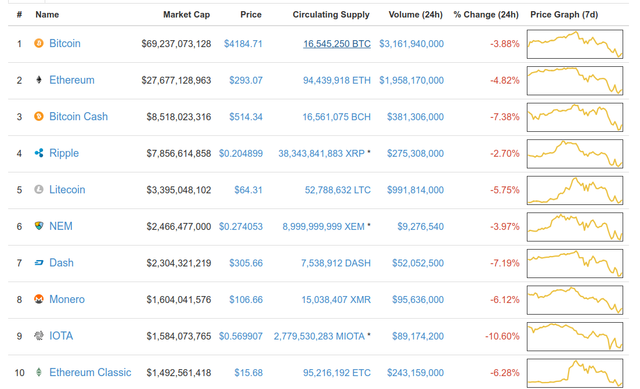Viewport: 640px width, 389px height.
Task: Click the 2,779,530,283 MIOTA supply link
Action: pyautogui.click(x=319, y=336)
